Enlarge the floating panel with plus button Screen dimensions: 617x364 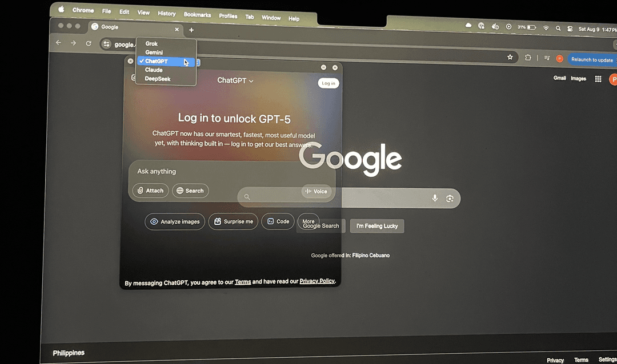click(x=335, y=68)
